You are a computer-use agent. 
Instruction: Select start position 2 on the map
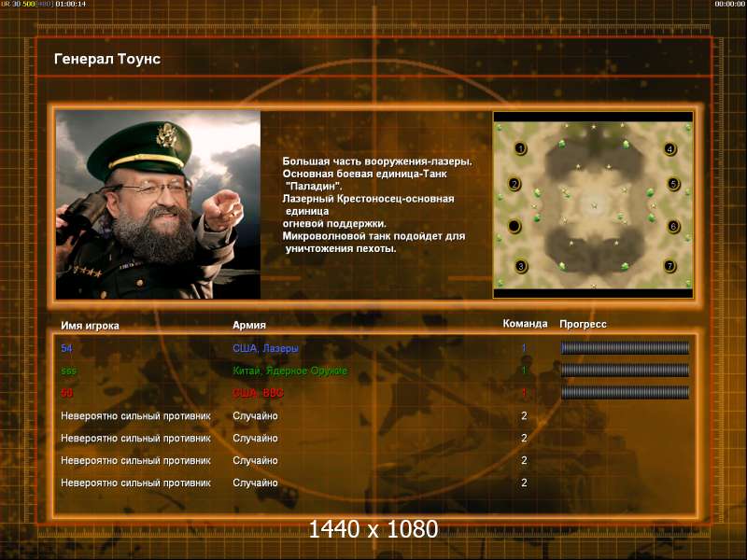coord(514,184)
